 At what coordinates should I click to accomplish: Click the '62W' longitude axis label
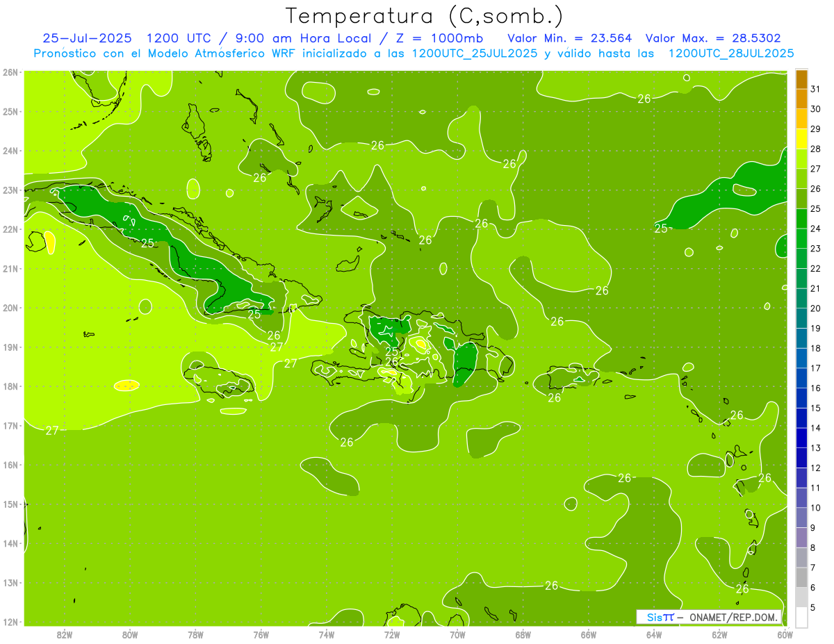719,634
